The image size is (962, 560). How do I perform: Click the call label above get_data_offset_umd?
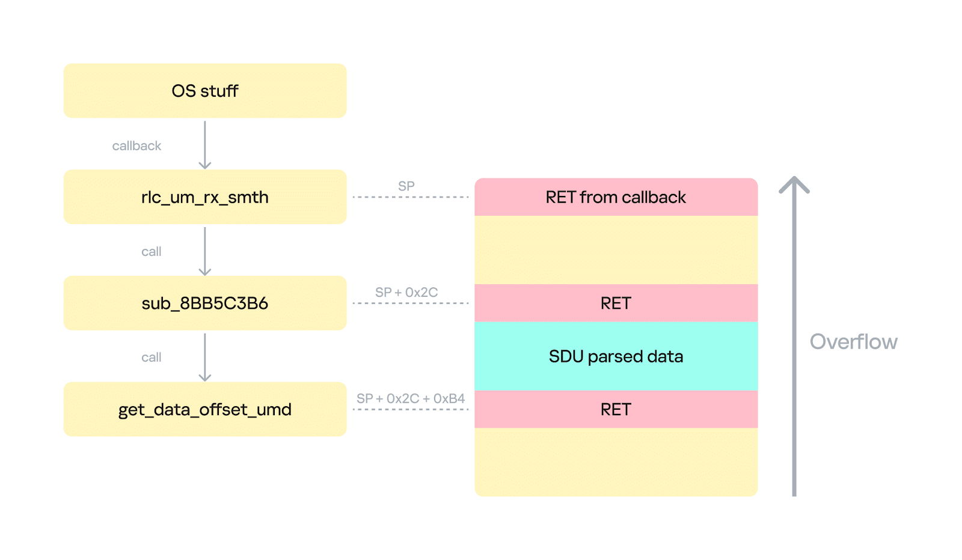point(152,358)
